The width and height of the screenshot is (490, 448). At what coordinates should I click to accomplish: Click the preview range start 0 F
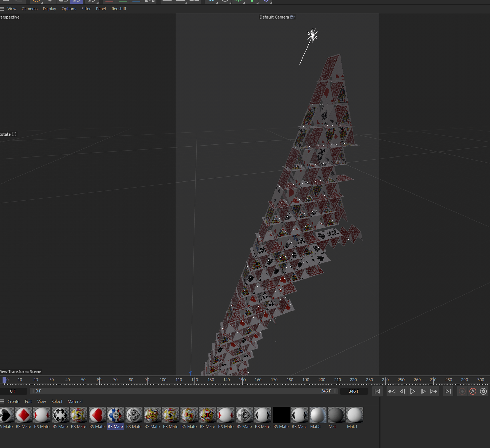pos(38,391)
